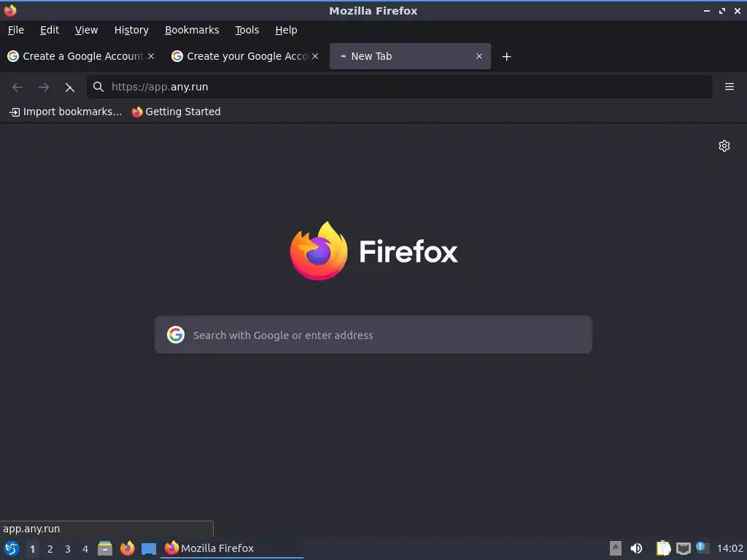747x560 pixels.
Task: Switch to workspace 4
Action: 85,549
